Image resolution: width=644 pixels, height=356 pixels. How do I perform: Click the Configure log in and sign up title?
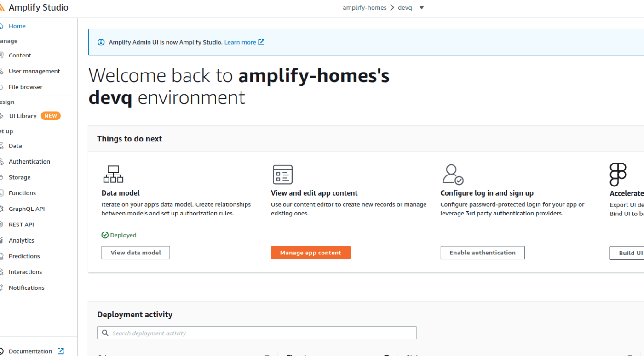coord(487,193)
